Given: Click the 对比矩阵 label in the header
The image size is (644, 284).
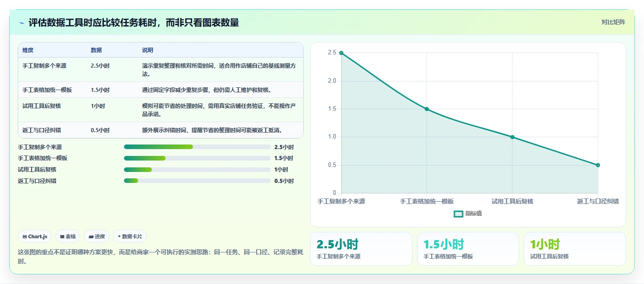Looking at the screenshot, I should click(613, 22).
